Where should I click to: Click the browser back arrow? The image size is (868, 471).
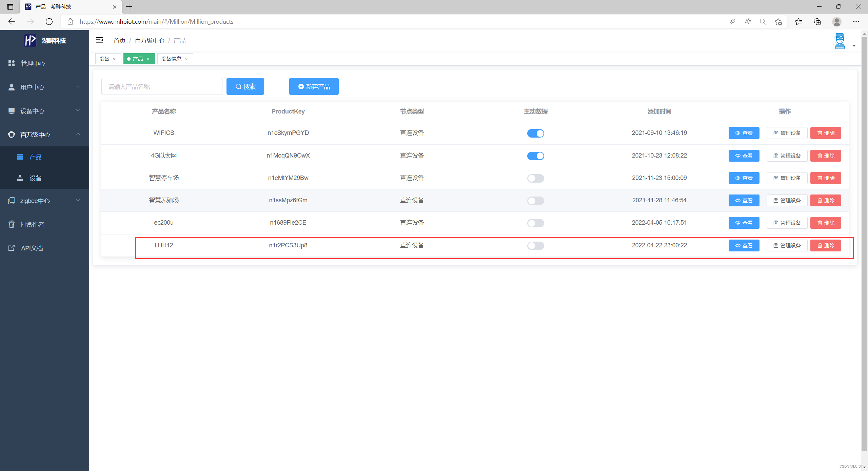[12, 21]
